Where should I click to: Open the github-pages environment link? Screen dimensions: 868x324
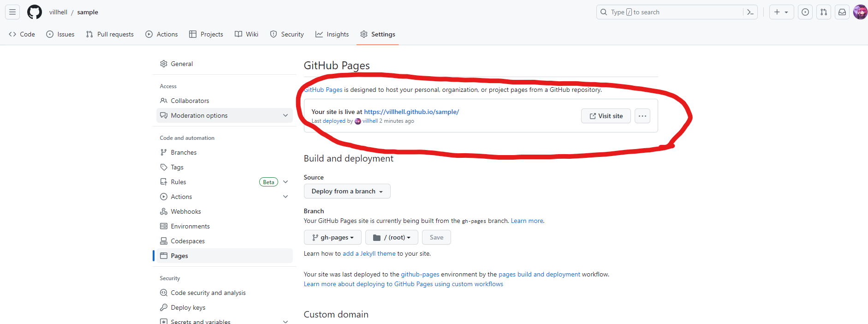[420, 274]
